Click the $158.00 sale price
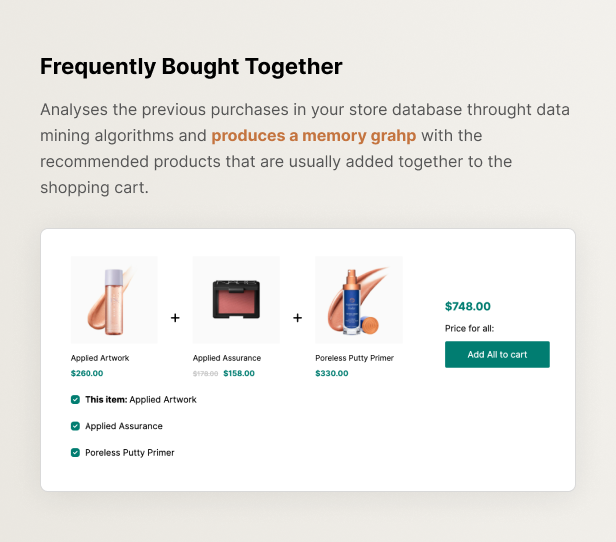This screenshot has height=542, width=616. click(239, 373)
